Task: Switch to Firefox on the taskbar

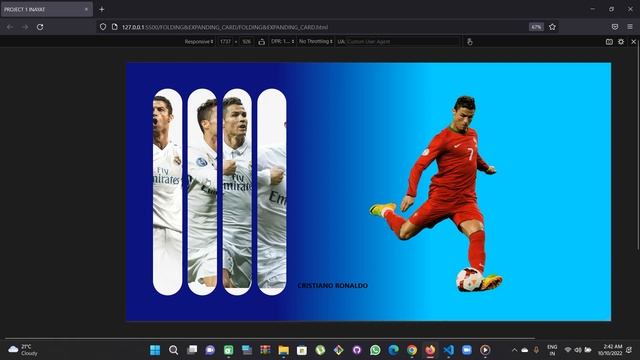Action: [430, 350]
